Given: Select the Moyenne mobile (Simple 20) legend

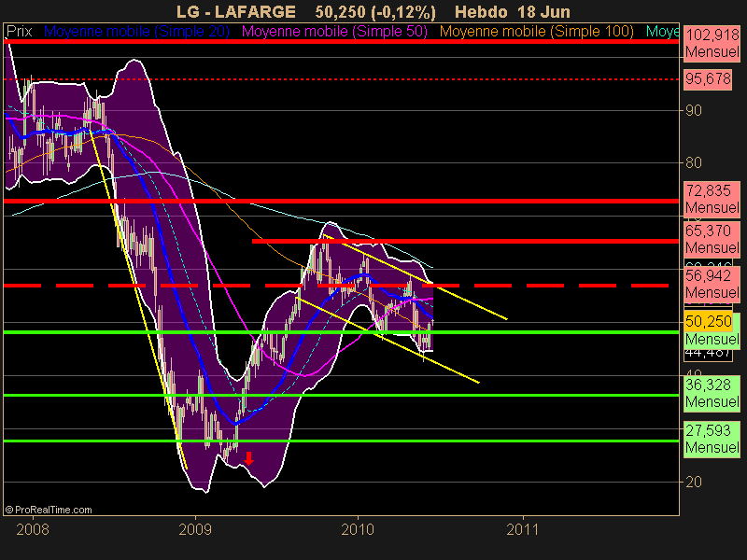Looking at the screenshot, I should [136, 32].
